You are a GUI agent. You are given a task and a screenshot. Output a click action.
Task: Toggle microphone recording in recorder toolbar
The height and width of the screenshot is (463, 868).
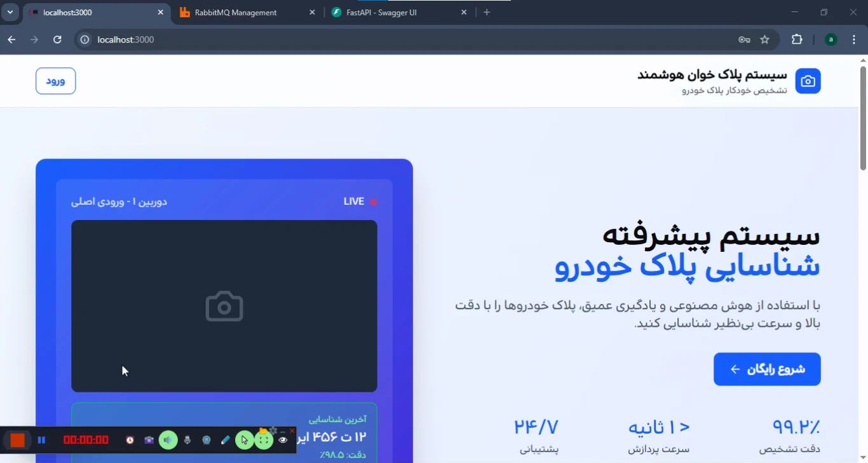tap(187, 440)
